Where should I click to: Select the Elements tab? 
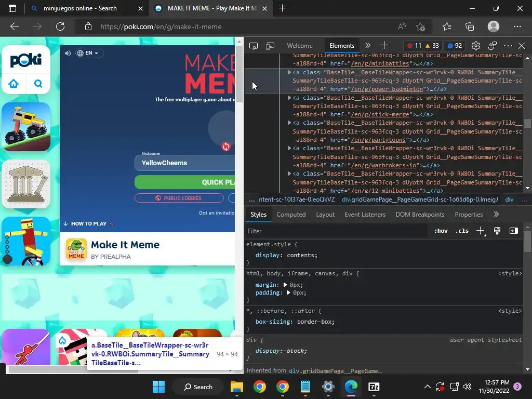pos(342,46)
